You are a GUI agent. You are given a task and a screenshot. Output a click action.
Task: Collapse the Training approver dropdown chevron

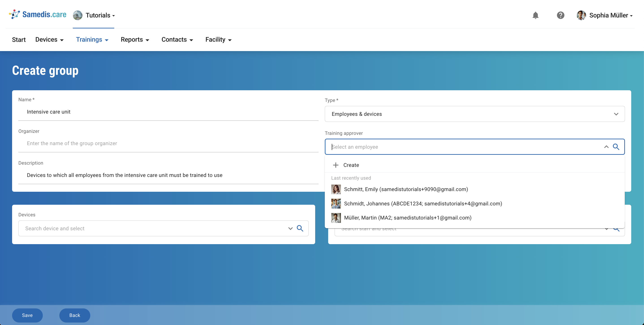coord(606,147)
